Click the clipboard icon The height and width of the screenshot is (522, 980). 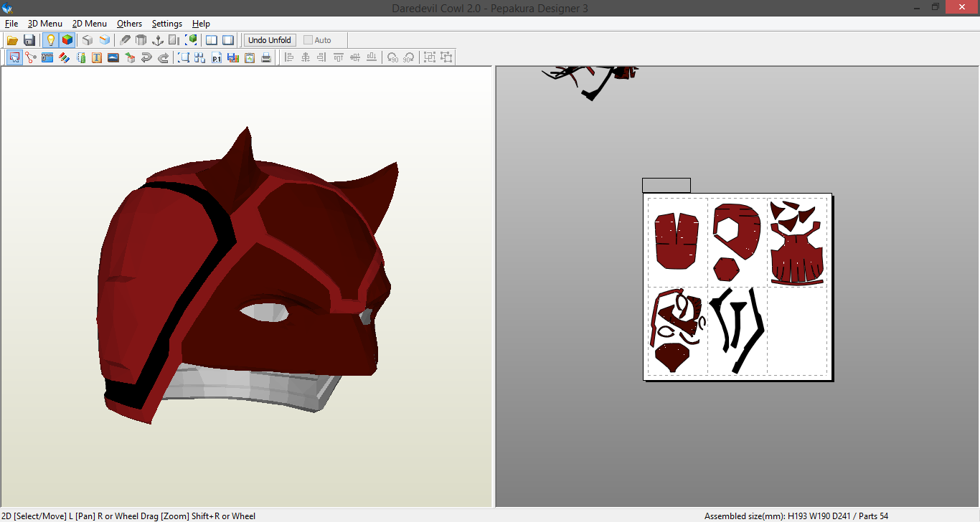pyautogui.click(x=250, y=57)
